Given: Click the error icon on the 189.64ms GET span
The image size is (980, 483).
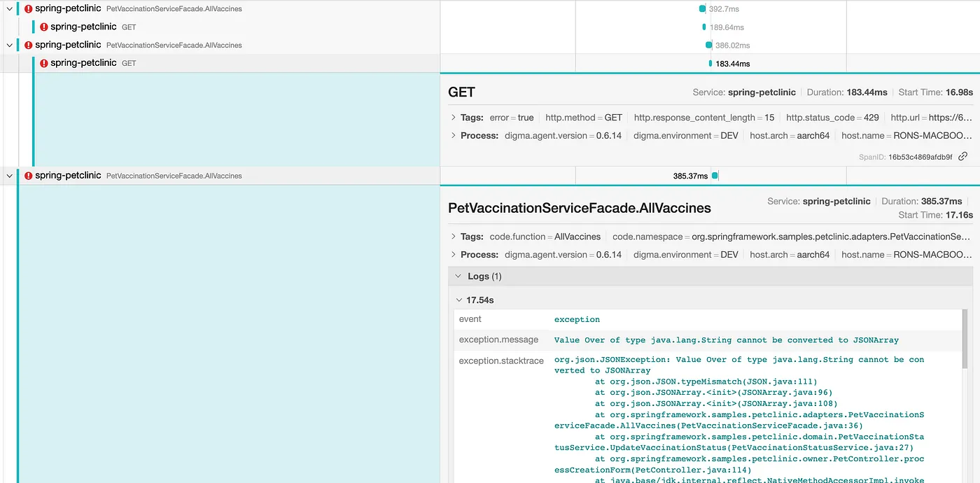Looking at the screenshot, I should pyautogui.click(x=43, y=27).
